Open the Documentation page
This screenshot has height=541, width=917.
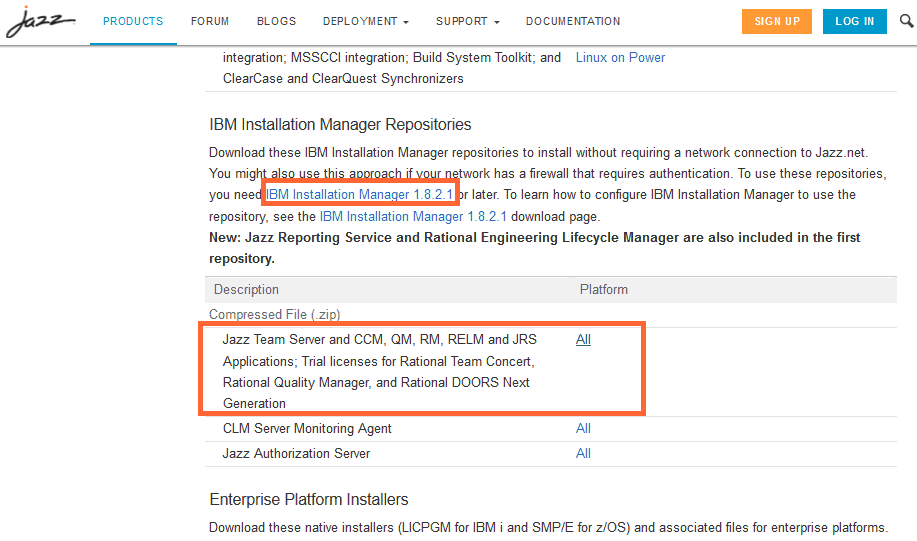tap(573, 21)
